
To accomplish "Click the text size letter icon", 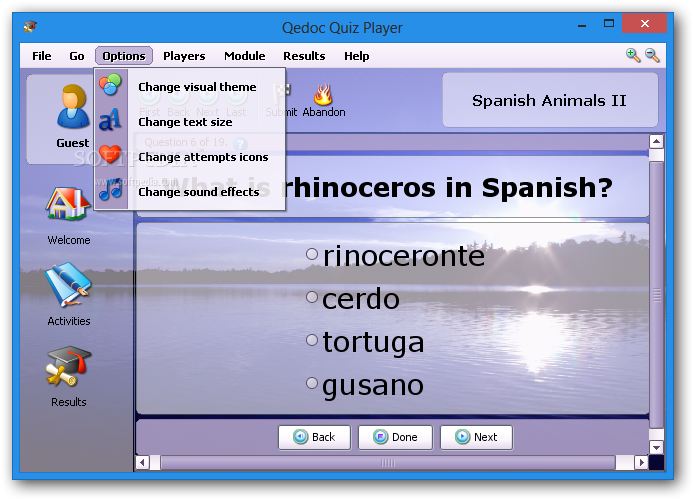I will click(x=110, y=120).
